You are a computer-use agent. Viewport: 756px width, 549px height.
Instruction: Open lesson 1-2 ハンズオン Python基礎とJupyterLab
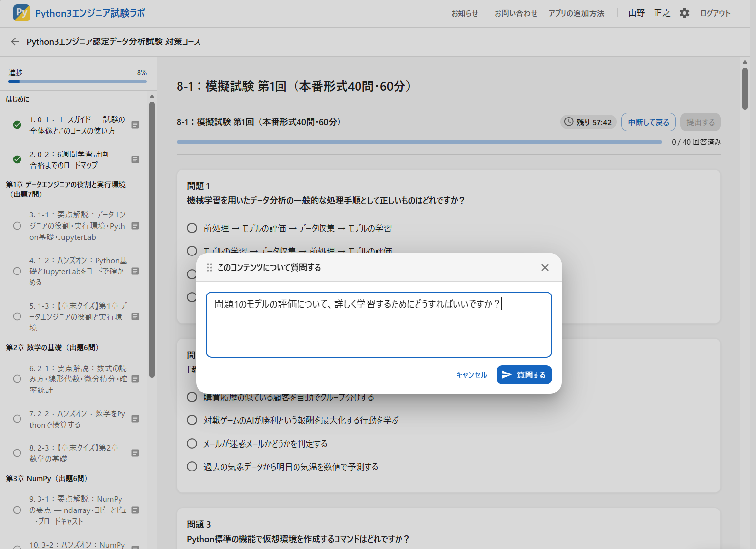(x=78, y=271)
